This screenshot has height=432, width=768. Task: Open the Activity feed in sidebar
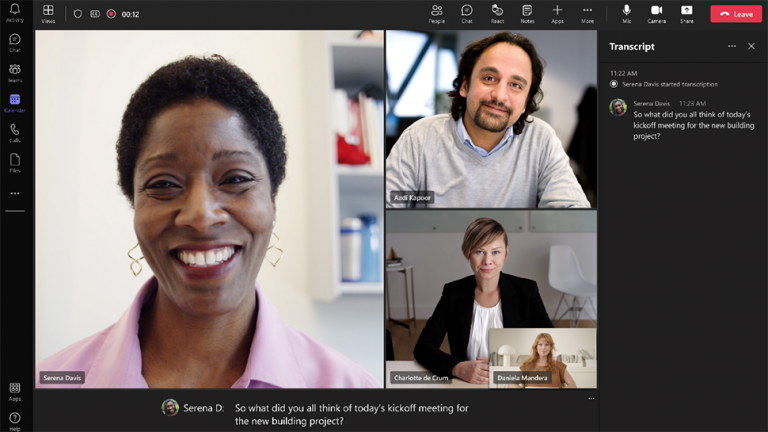tap(14, 12)
